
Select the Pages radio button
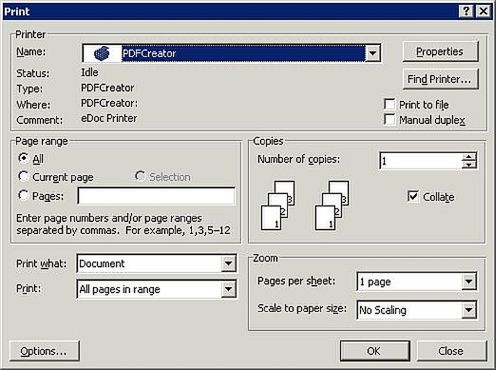click(23, 195)
